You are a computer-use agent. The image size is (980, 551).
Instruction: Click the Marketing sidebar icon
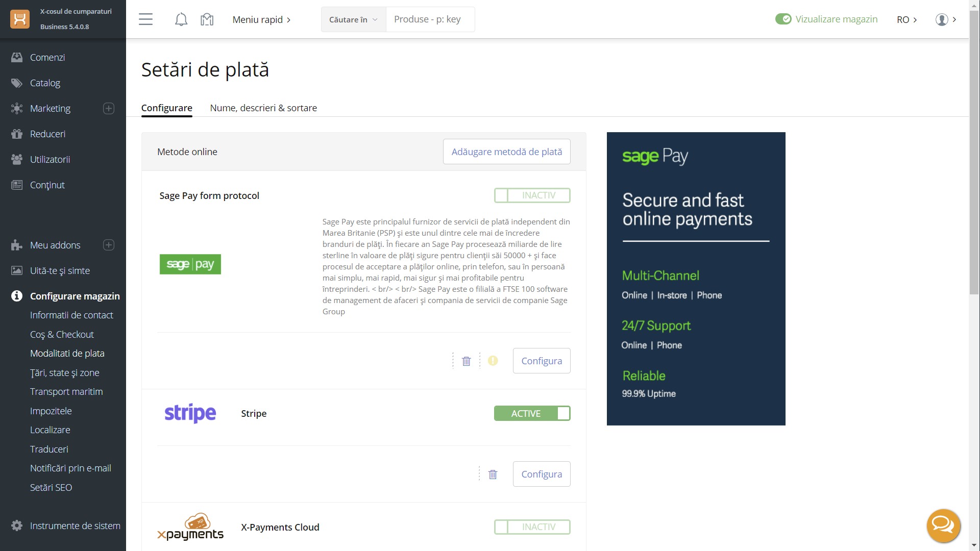(17, 108)
